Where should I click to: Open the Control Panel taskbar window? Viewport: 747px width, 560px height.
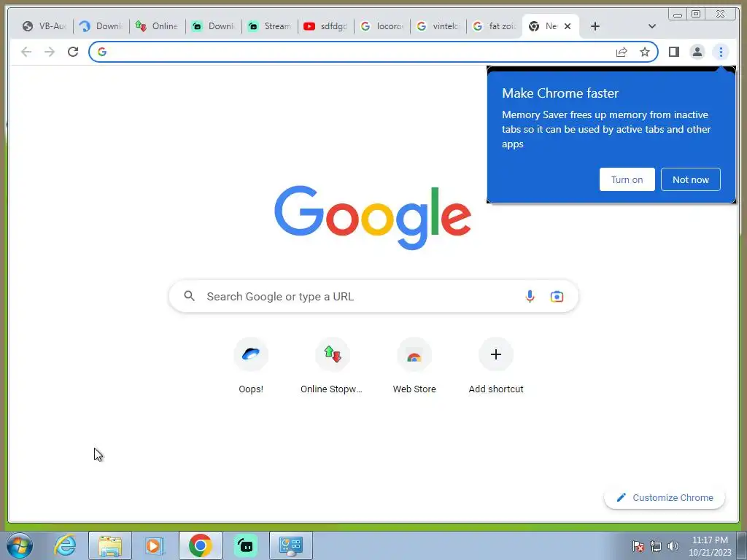point(291,545)
